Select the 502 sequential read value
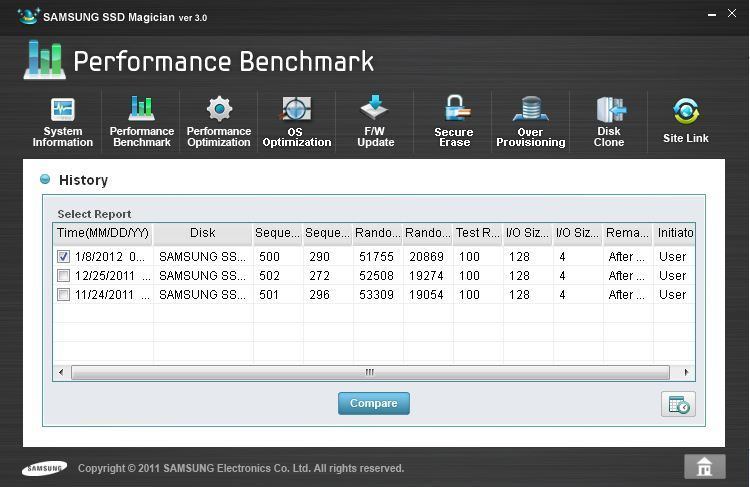750x487 pixels. [x=269, y=276]
